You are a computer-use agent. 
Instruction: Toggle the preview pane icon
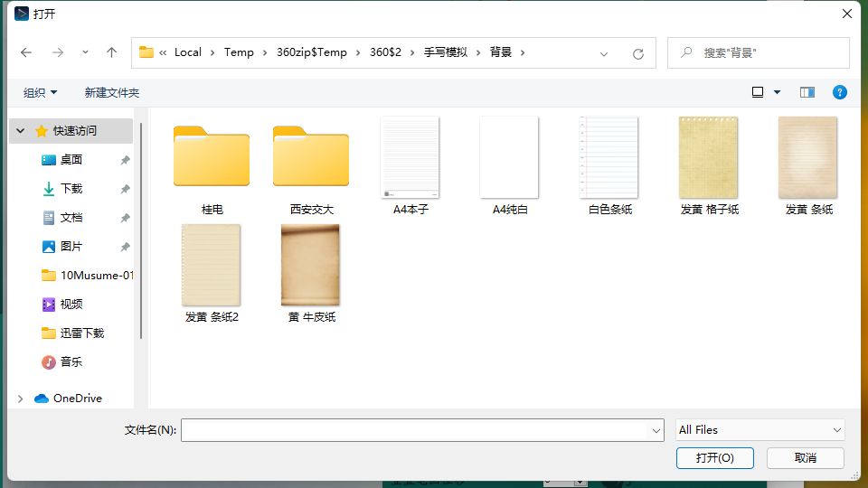coord(807,92)
